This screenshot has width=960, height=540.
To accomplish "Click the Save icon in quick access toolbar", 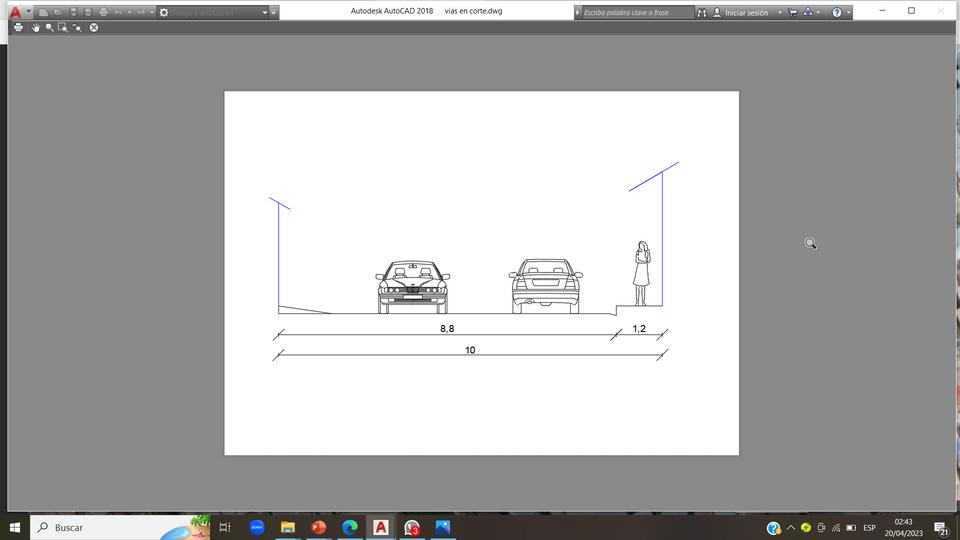I will click(73, 12).
